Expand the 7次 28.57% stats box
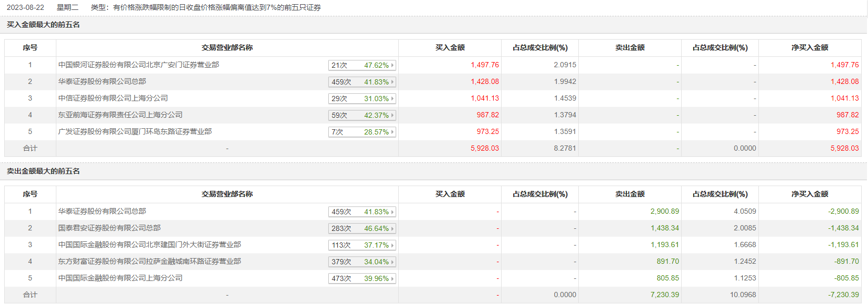868x306 pixels. click(x=362, y=132)
